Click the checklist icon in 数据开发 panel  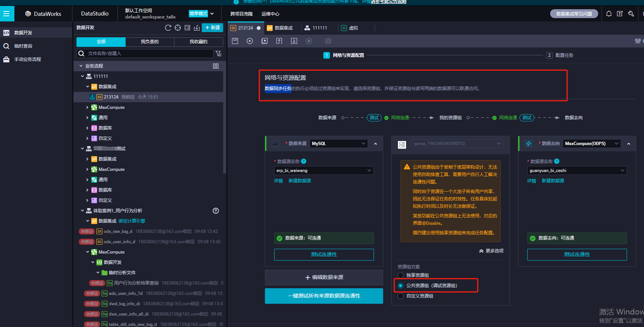187,28
